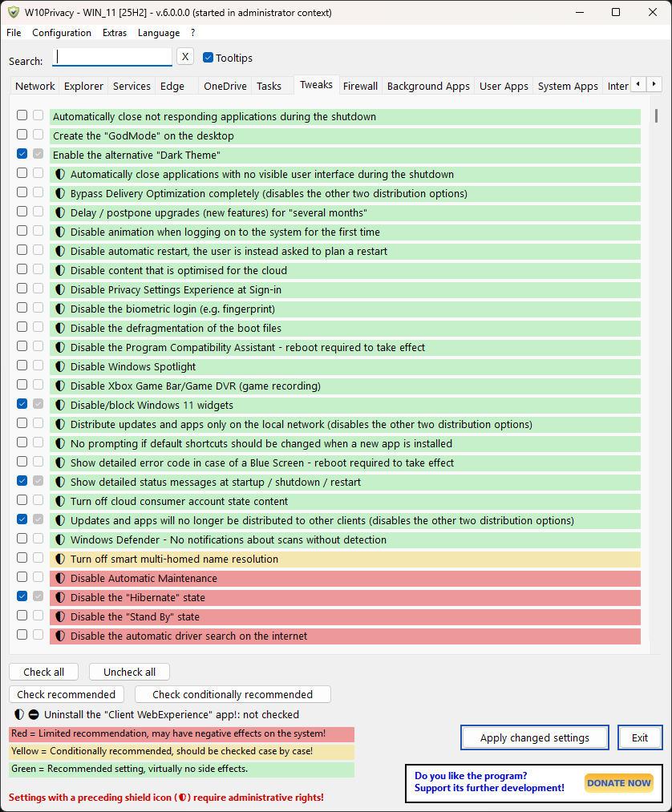Click shield icon beside Delay / postpone upgrades
672x812 pixels.
(60, 213)
